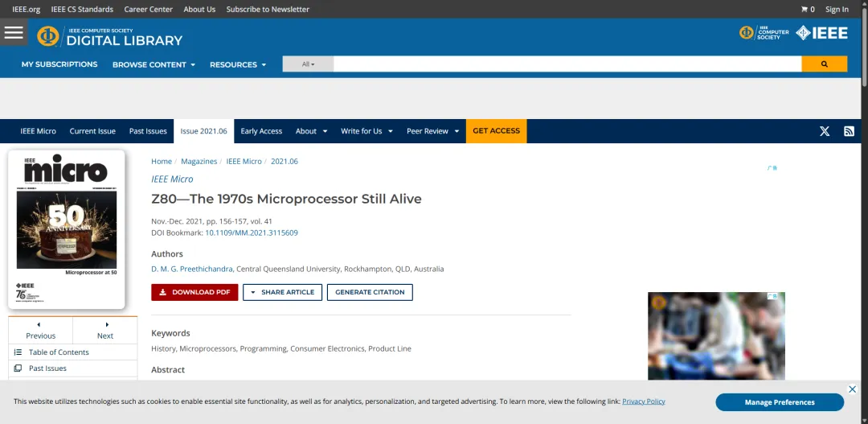Open the Early Access tab
The height and width of the screenshot is (424, 868).
(261, 131)
